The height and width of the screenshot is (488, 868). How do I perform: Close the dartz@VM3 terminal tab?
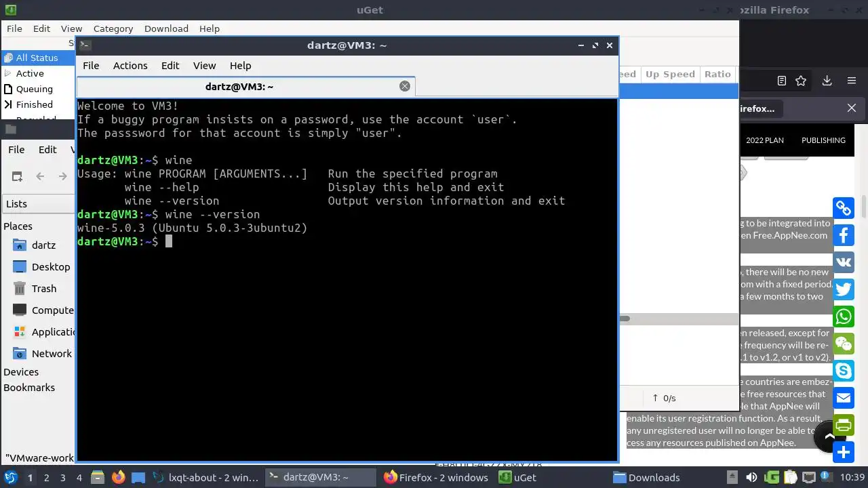405,86
